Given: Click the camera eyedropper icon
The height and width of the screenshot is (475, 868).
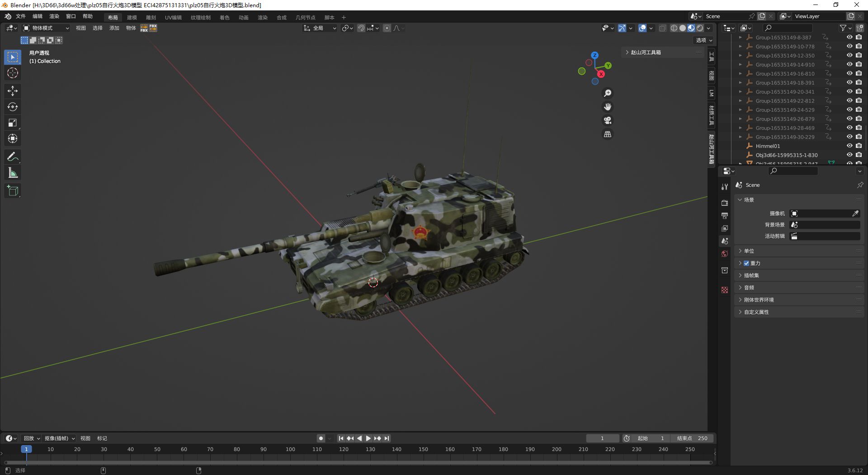Looking at the screenshot, I should click(855, 214).
